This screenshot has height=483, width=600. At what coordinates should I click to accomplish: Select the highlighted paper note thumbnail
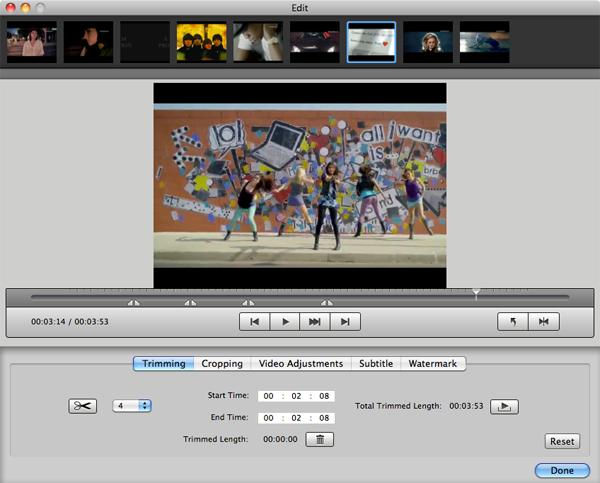coord(372,42)
